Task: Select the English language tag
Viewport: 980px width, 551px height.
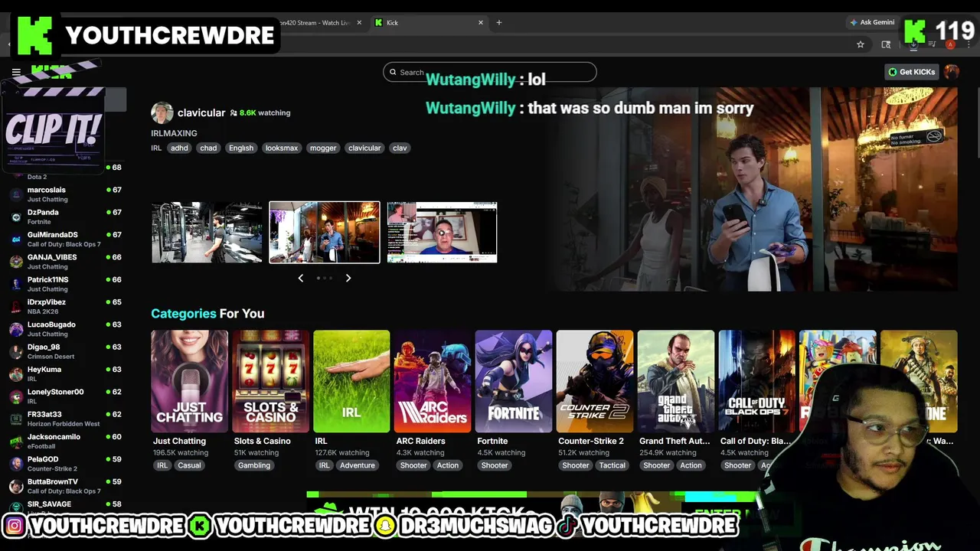Action: (x=240, y=148)
